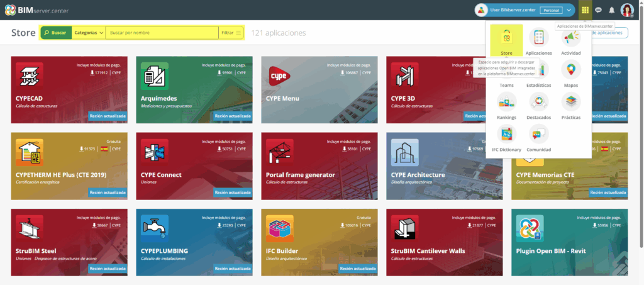Open the Destacados icon
This screenshot has width=644, height=285.
pyautogui.click(x=539, y=102)
